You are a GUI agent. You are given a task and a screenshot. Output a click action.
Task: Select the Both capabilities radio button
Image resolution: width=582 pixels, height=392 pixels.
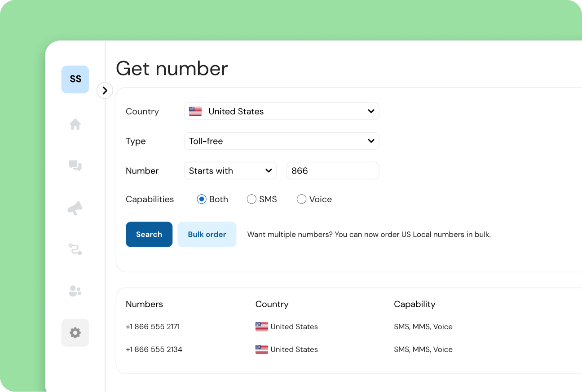coord(202,199)
